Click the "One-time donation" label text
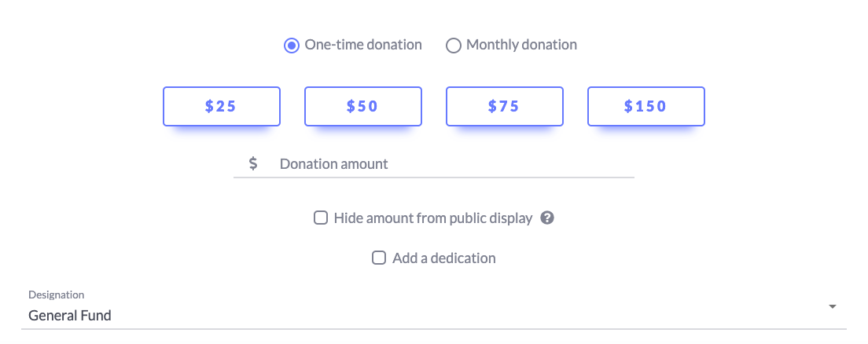 coord(363,45)
